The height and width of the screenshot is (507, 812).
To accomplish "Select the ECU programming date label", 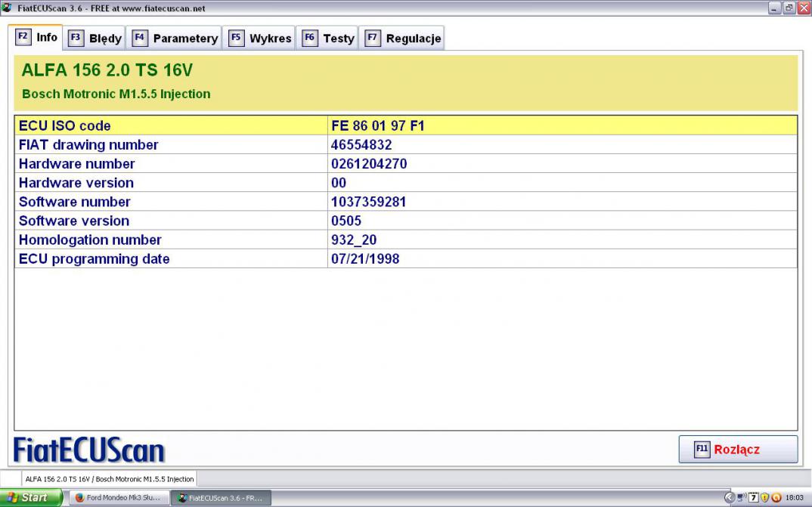I will coord(95,258).
